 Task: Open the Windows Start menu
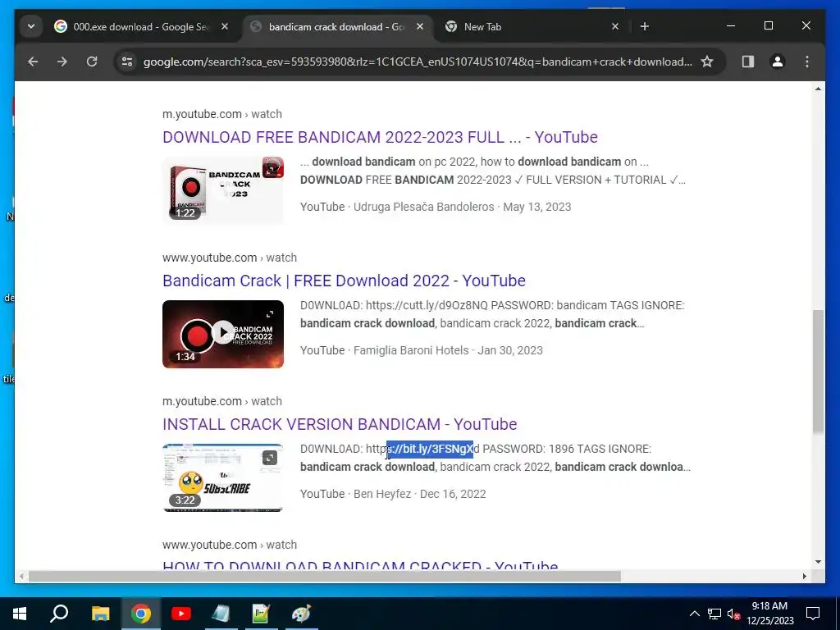point(20,614)
